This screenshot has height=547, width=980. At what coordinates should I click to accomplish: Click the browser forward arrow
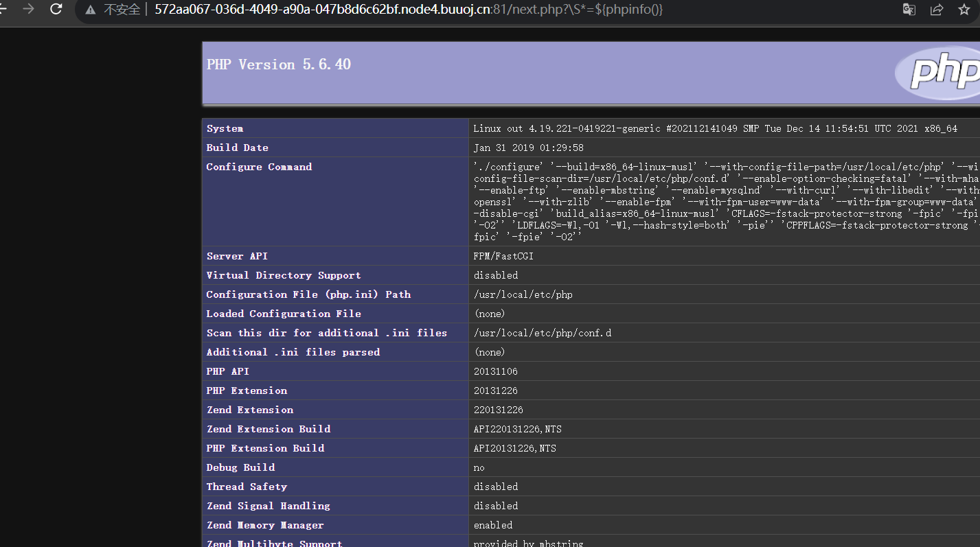tap(28, 9)
